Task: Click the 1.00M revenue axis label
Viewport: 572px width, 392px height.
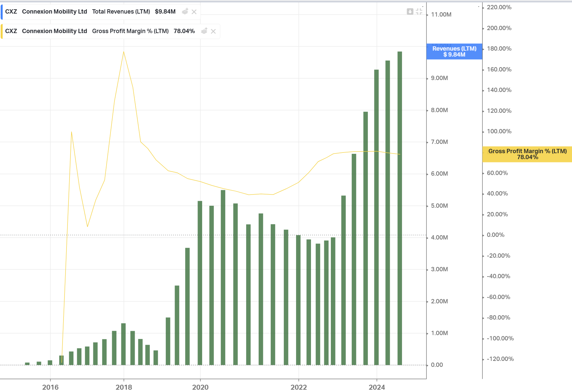Action: (x=439, y=333)
